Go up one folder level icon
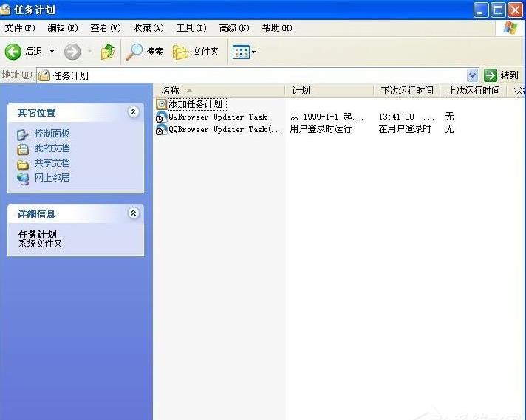This screenshot has width=526, height=420. (x=108, y=52)
